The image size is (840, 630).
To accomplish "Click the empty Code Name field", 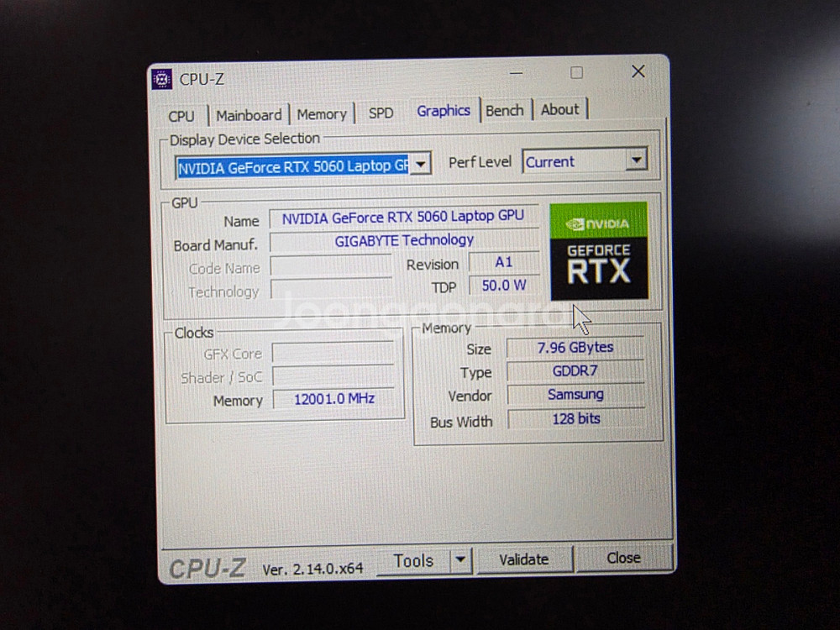I will [331, 266].
